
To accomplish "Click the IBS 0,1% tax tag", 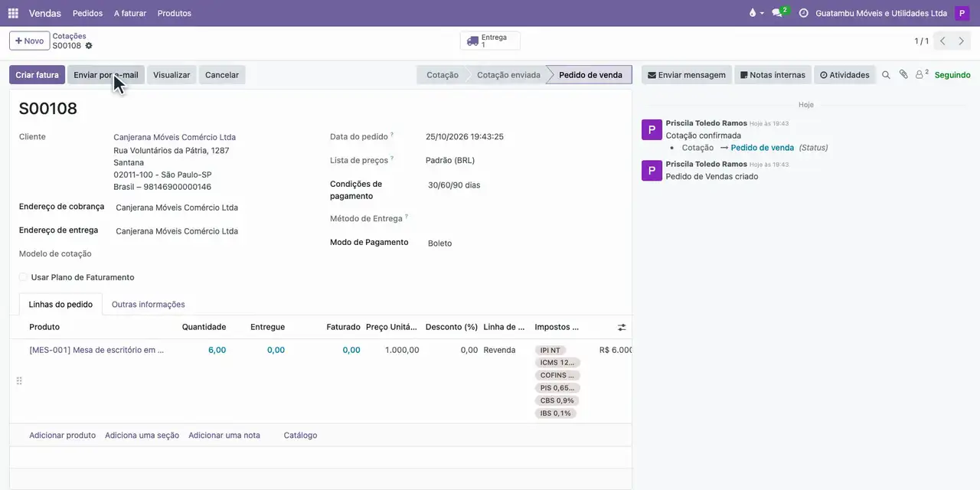I will coord(556,413).
